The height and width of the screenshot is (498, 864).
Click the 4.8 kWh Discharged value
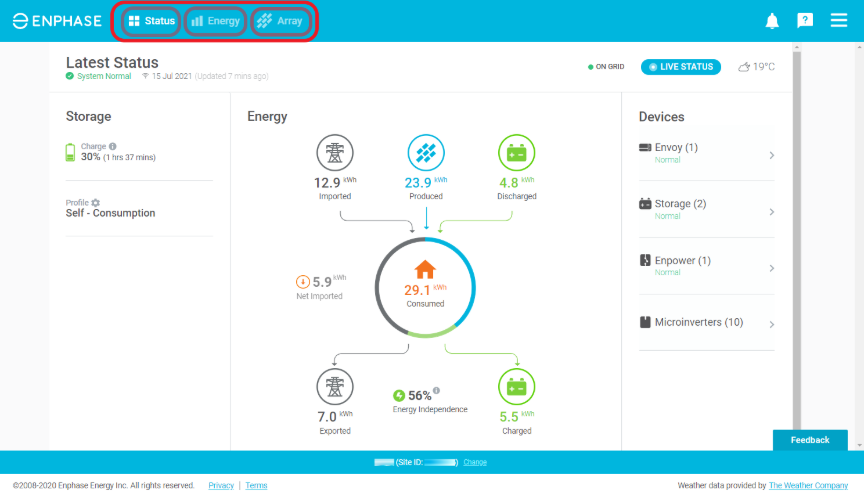(x=516, y=182)
